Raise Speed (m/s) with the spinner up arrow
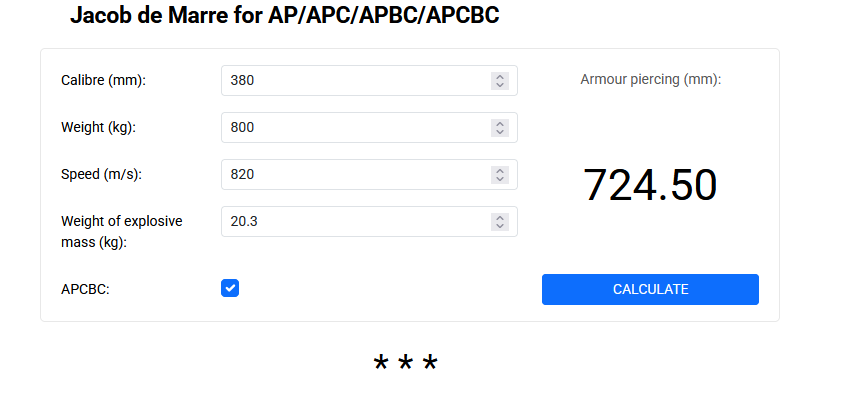This screenshot has height=393, width=843. [500, 170]
